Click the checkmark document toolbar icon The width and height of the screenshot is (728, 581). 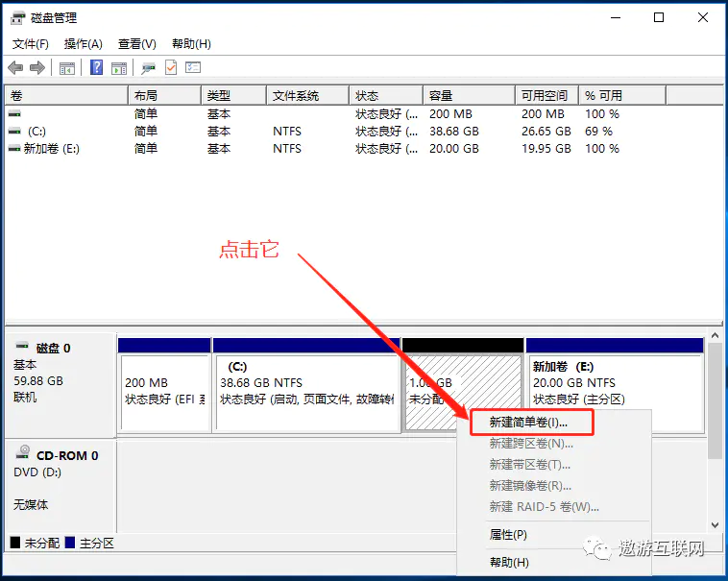171,68
